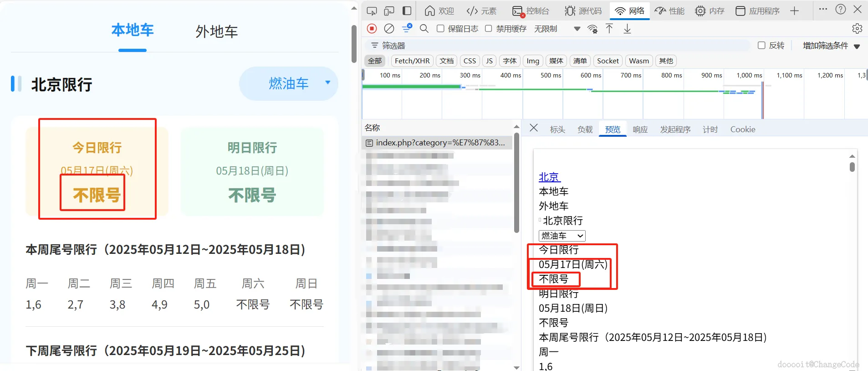Switch to the 负载 (Payload) tab
This screenshot has width=868, height=371.
(x=585, y=129)
